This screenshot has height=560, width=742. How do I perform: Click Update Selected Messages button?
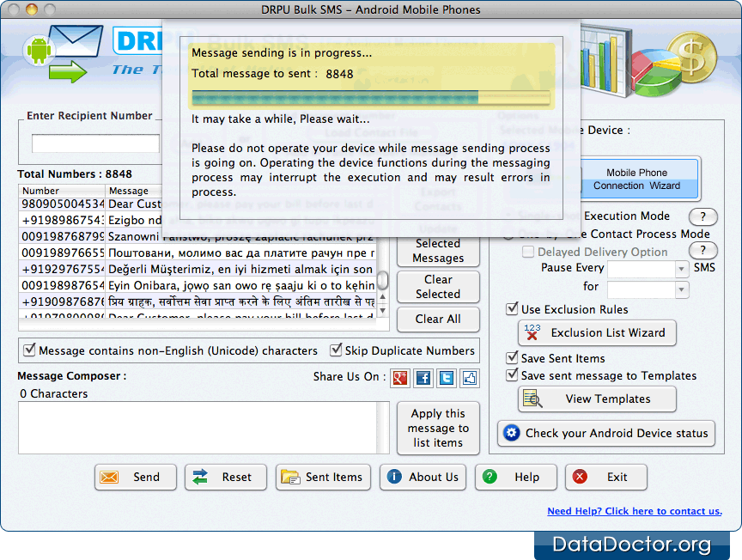point(438,251)
